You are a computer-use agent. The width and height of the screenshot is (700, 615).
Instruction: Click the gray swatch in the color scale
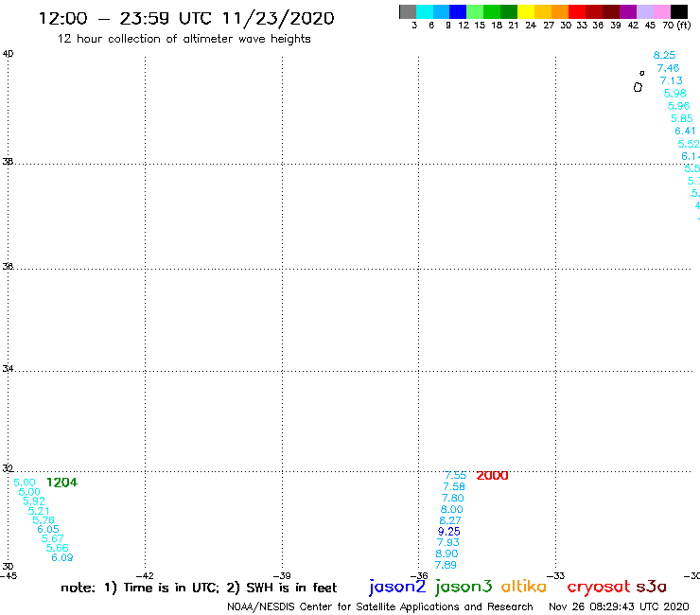408,11
